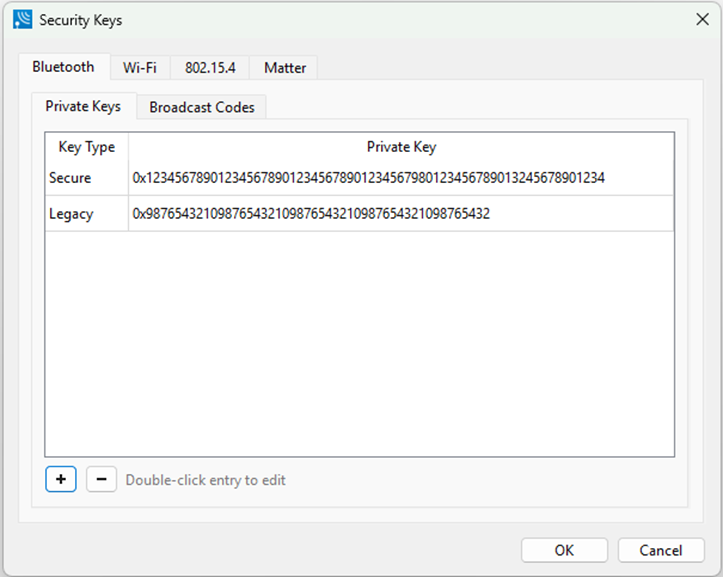Close the Security Keys dialog
Image resolution: width=723 pixels, height=577 pixels.
coord(702,19)
